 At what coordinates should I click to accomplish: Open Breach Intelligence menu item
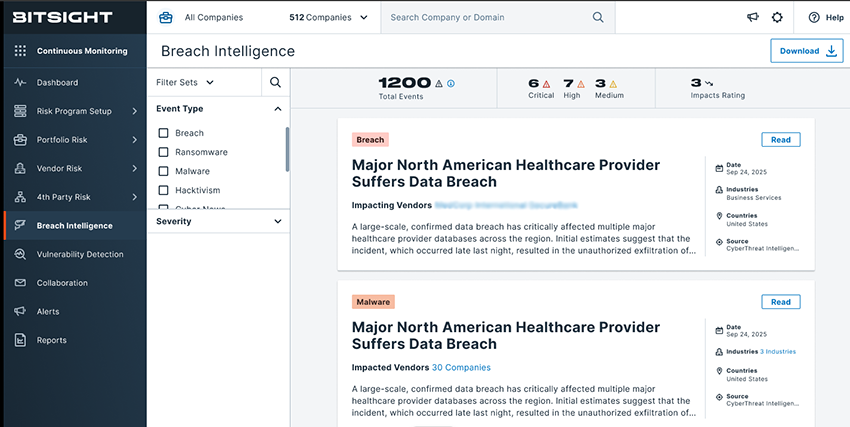click(75, 226)
